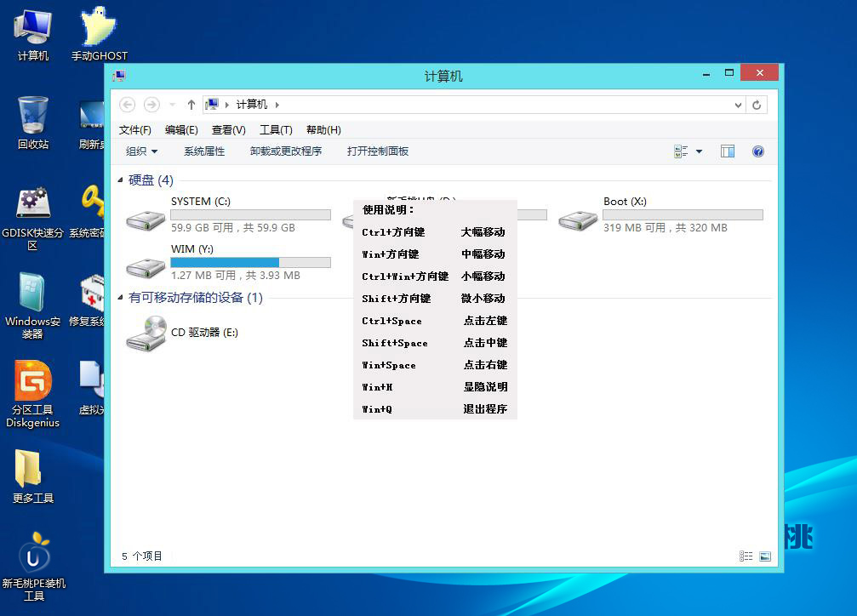The image size is (857, 616).
Task: Click the 系统属性 button
Action: [x=204, y=151]
